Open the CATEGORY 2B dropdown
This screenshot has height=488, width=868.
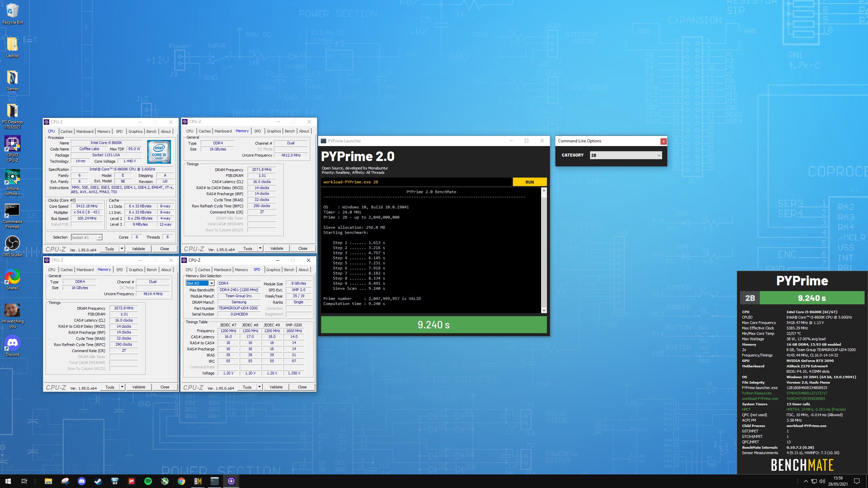point(626,155)
